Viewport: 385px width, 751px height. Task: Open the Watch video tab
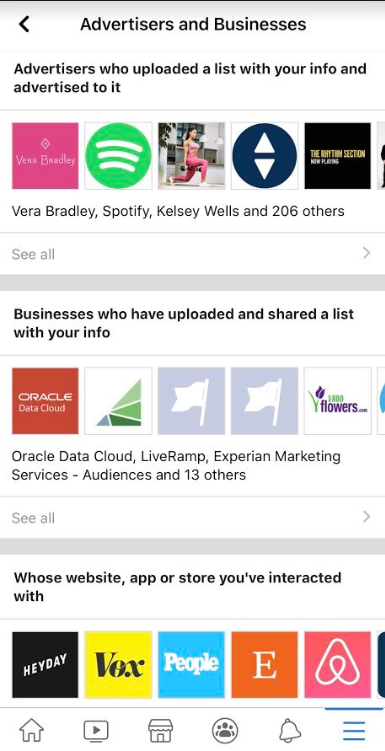coord(96,730)
